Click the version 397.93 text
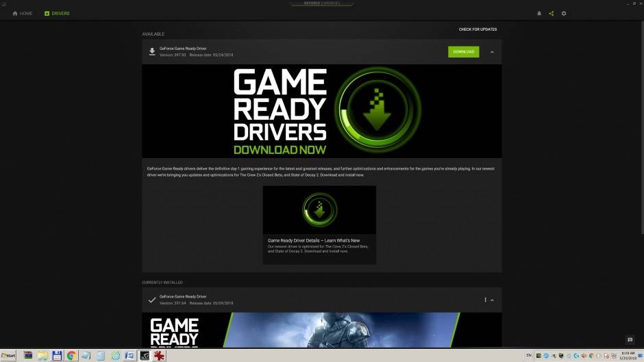 173,55
